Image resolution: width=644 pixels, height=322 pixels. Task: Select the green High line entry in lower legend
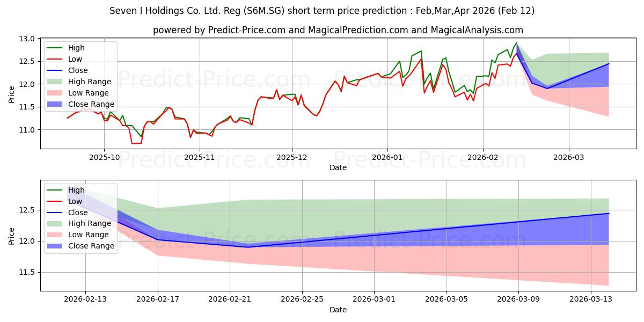(56, 190)
